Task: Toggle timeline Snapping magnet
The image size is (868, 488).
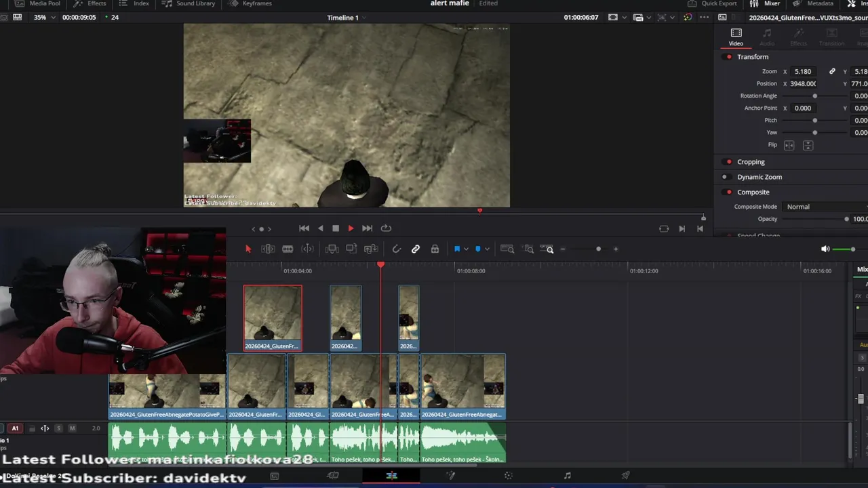Action: (397, 249)
